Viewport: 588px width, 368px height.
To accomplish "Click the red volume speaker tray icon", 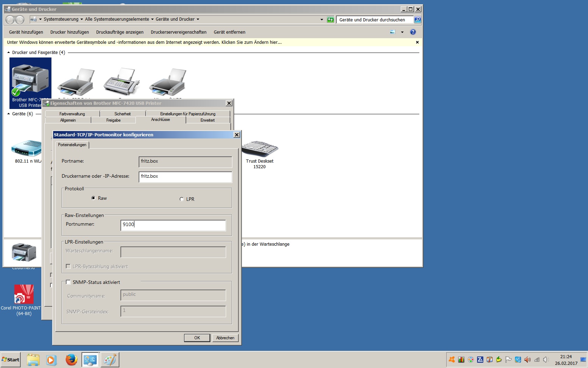I will (527, 360).
